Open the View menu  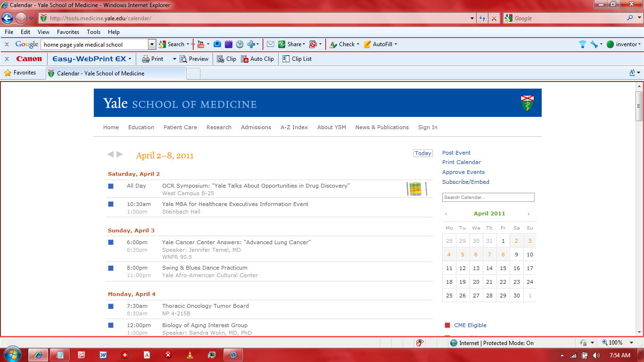44,32
